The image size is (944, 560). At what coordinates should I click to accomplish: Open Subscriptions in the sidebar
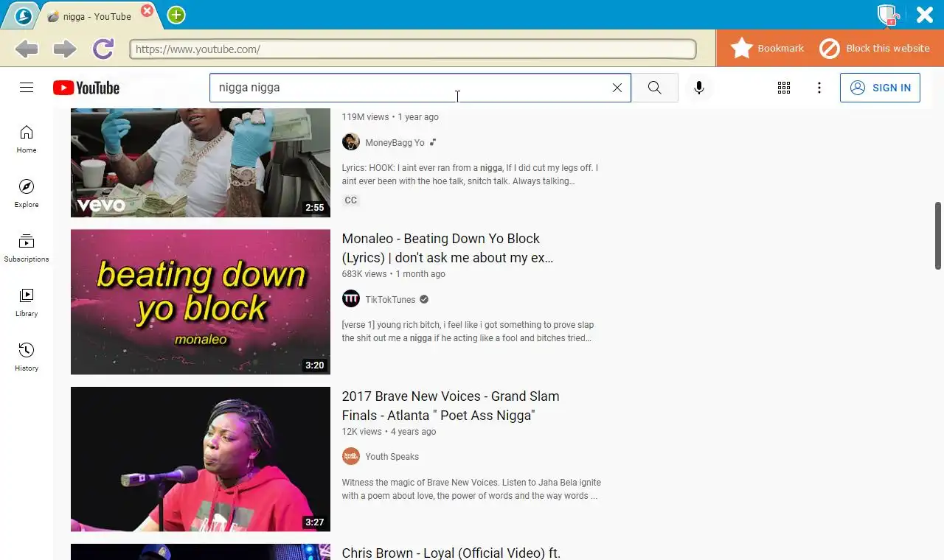tap(27, 248)
